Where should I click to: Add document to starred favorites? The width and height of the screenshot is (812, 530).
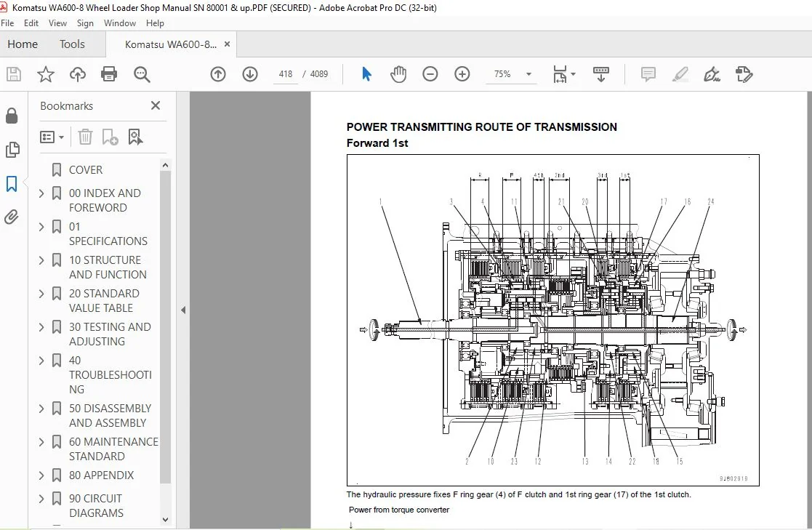[x=46, y=74]
